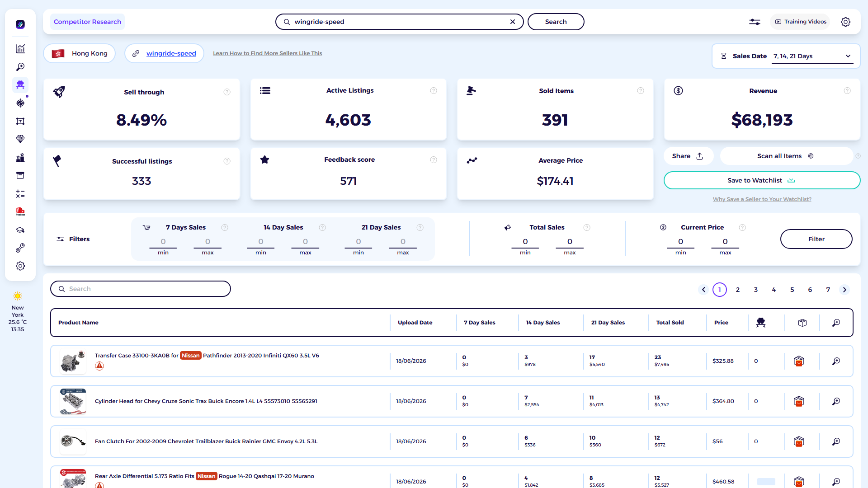Select page 7 of results
Viewport: 868px width, 488px height.
pos(828,290)
